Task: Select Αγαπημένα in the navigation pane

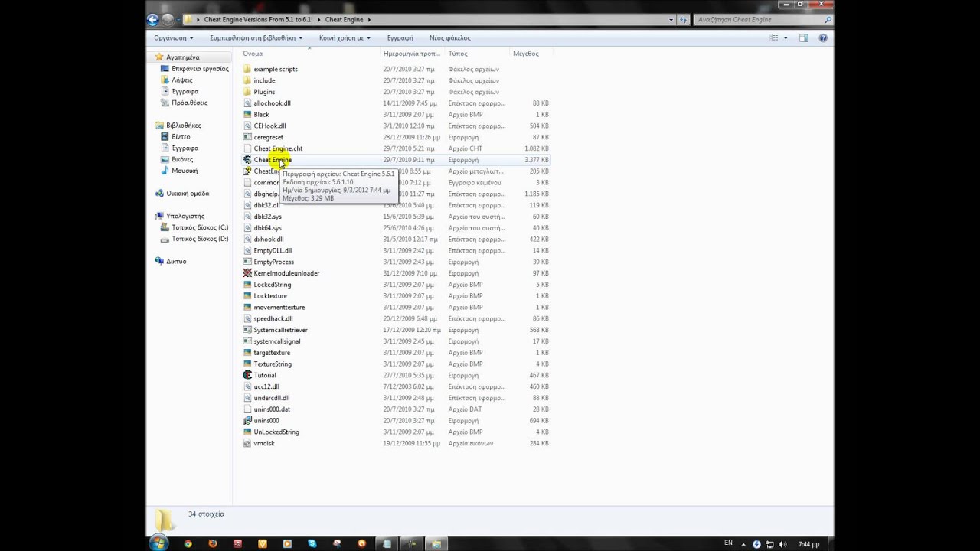Action: 183,57
